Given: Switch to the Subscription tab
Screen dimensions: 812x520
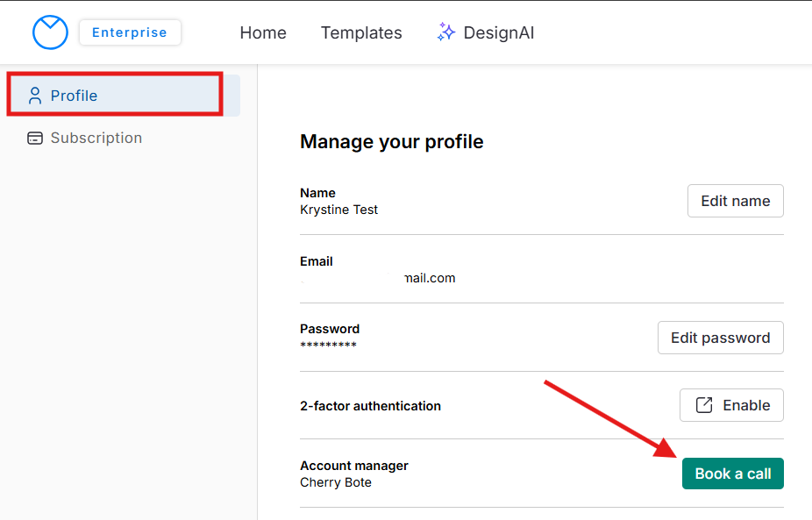Looking at the screenshot, I should click(x=96, y=138).
